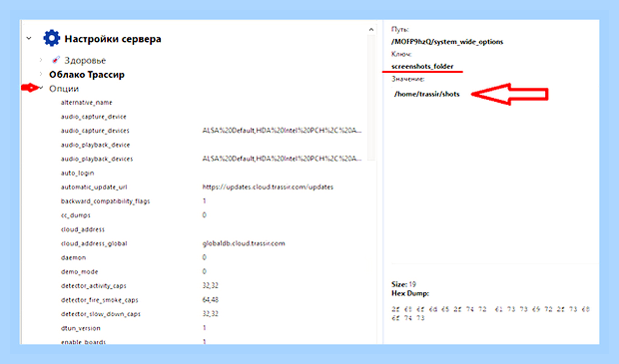This screenshot has height=364, width=619.
Task: Select the Настройки сервера heading
Action: [113, 39]
